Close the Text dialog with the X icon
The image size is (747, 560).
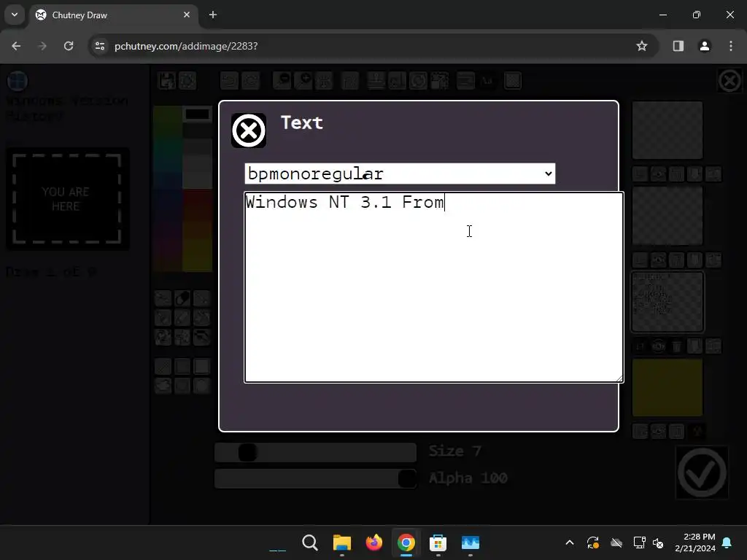tap(249, 131)
